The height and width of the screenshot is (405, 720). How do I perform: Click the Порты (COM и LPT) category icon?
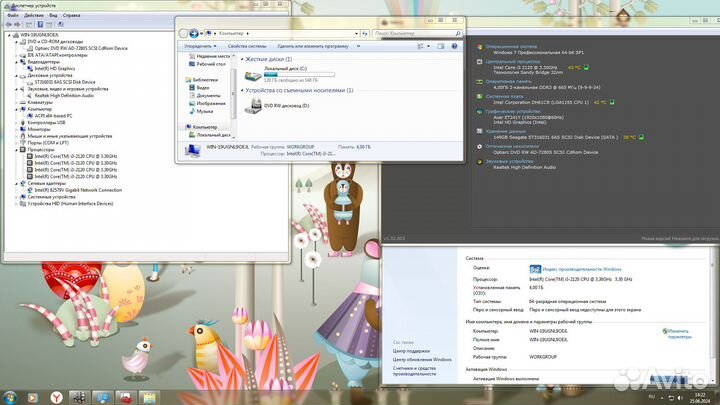(22, 143)
